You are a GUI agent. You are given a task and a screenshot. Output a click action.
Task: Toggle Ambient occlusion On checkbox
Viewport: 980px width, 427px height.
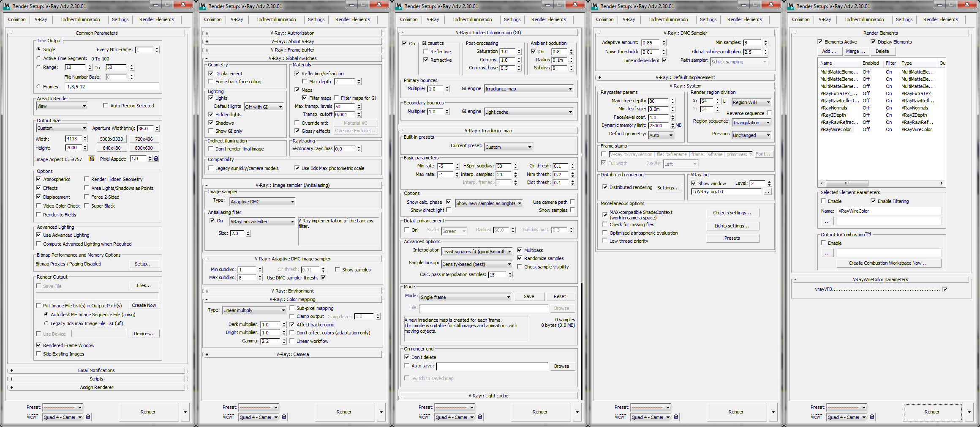534,52
